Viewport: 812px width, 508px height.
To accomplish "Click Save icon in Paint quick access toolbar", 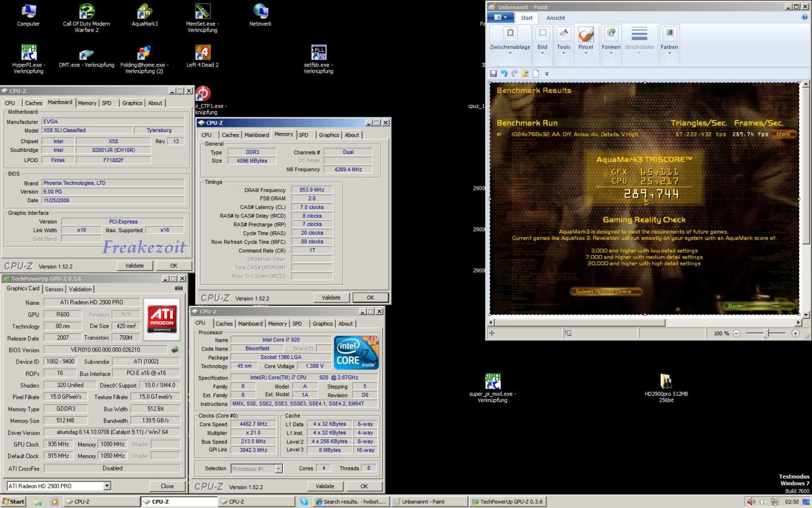I will [493, 74].
